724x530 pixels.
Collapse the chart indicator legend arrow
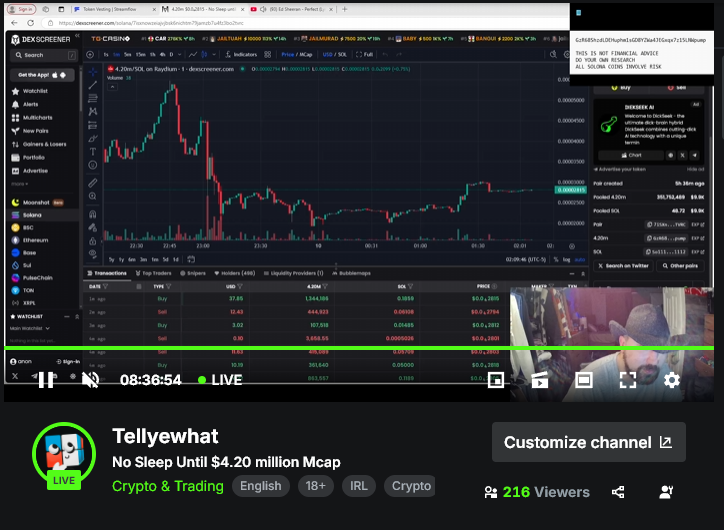112,87
